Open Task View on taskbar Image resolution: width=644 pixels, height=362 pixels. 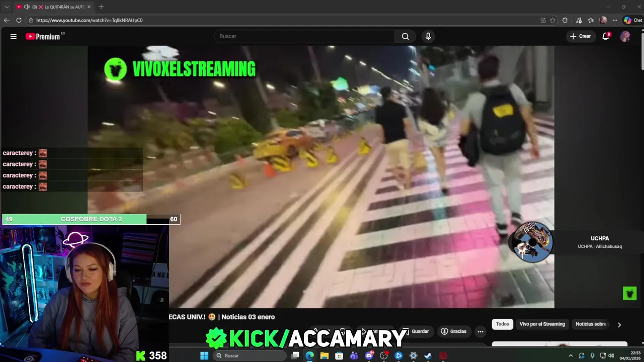295,355
